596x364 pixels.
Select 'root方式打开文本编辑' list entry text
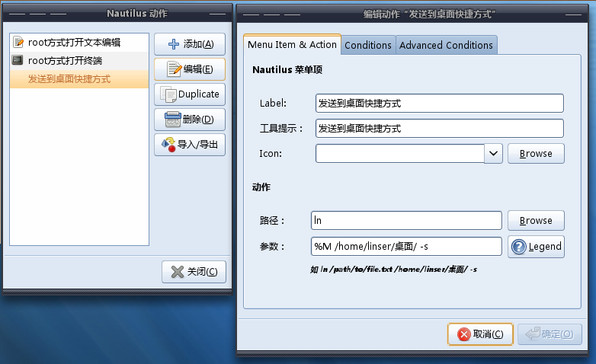point(74,42)
